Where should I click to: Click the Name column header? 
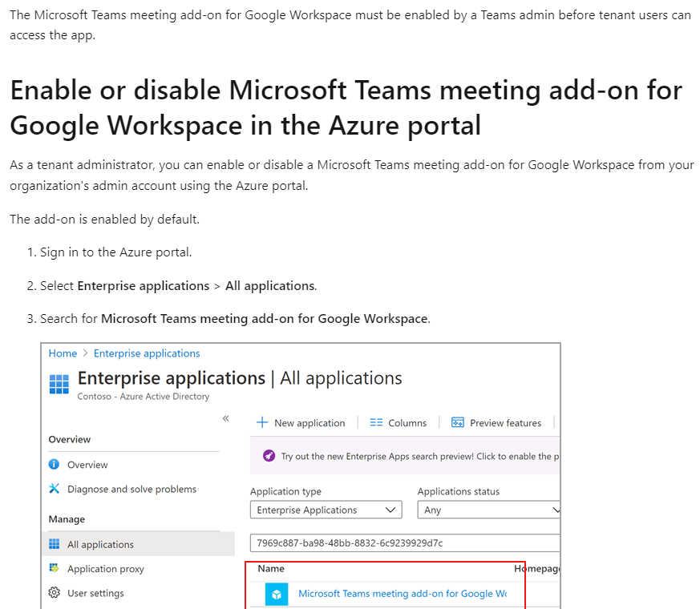point(271,568)
